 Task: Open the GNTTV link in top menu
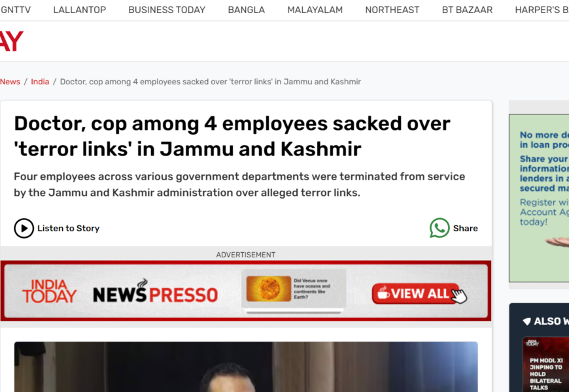tap(14, 10)
